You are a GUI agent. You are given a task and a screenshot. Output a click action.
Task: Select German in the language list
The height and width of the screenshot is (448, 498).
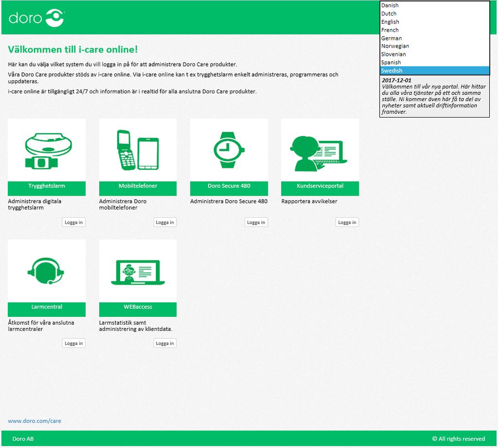pyautogui.click(x=434, y=38)
